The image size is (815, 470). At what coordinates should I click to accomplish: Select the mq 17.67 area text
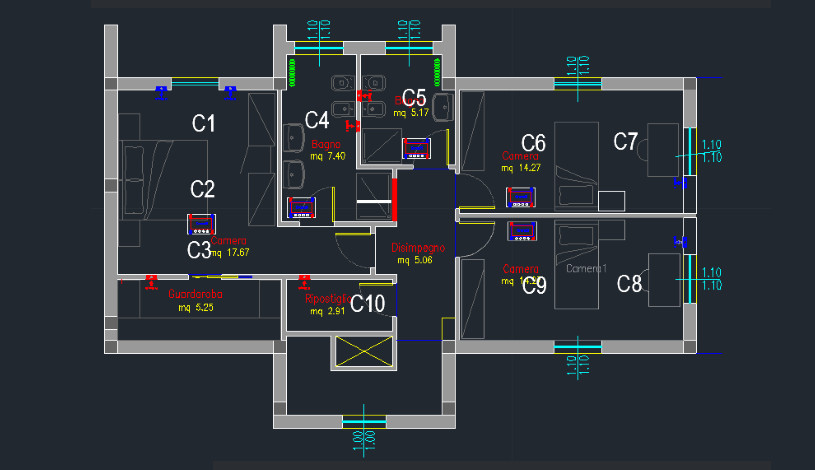click(x=229, y=253)
